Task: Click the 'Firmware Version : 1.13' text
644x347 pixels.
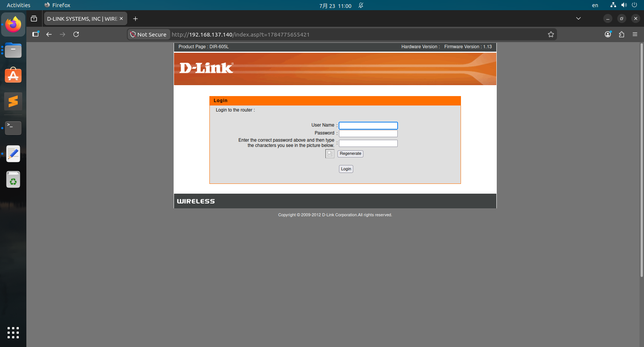Action: coord(468,47)
